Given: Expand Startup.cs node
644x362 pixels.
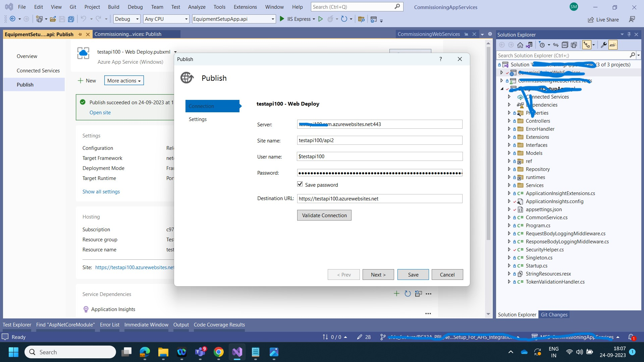Looking at the screenshot, I should click(x=509, y=265).
